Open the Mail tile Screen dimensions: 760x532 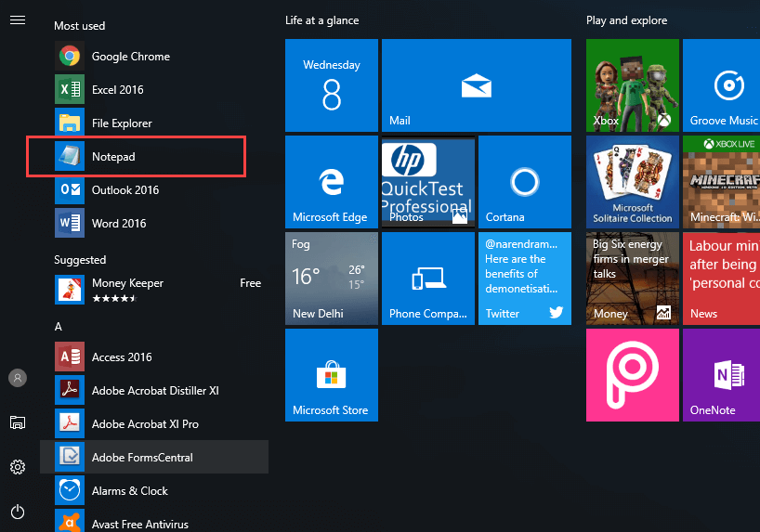coord(476,85)
